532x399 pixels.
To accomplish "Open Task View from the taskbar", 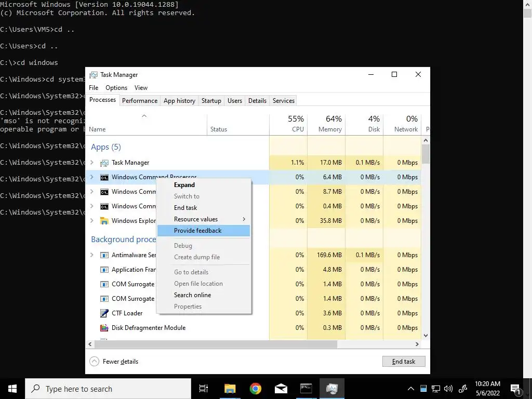I will (x=204, y=389).
